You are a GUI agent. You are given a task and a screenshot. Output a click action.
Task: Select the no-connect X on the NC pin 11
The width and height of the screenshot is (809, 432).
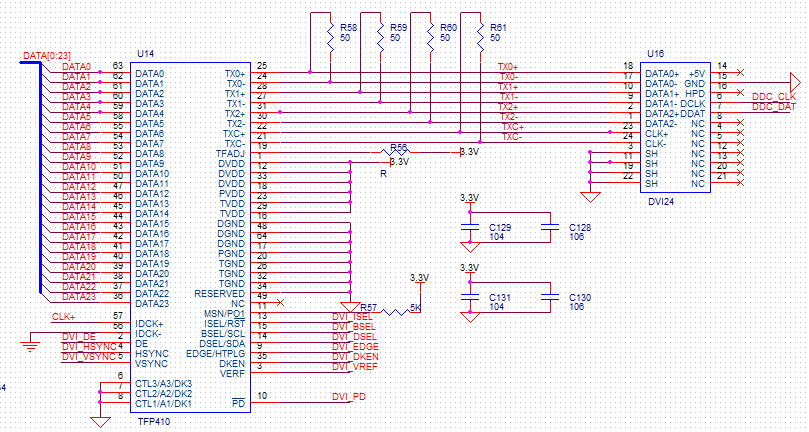280,302
